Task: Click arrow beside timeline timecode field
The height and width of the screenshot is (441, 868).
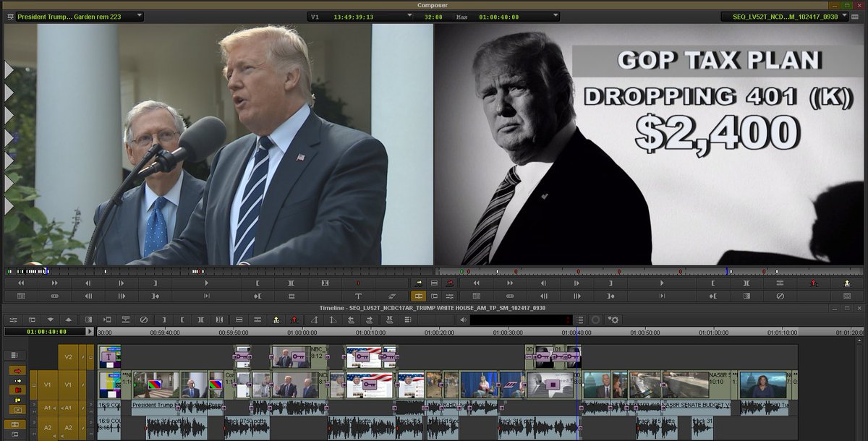Action: (90, 332)
